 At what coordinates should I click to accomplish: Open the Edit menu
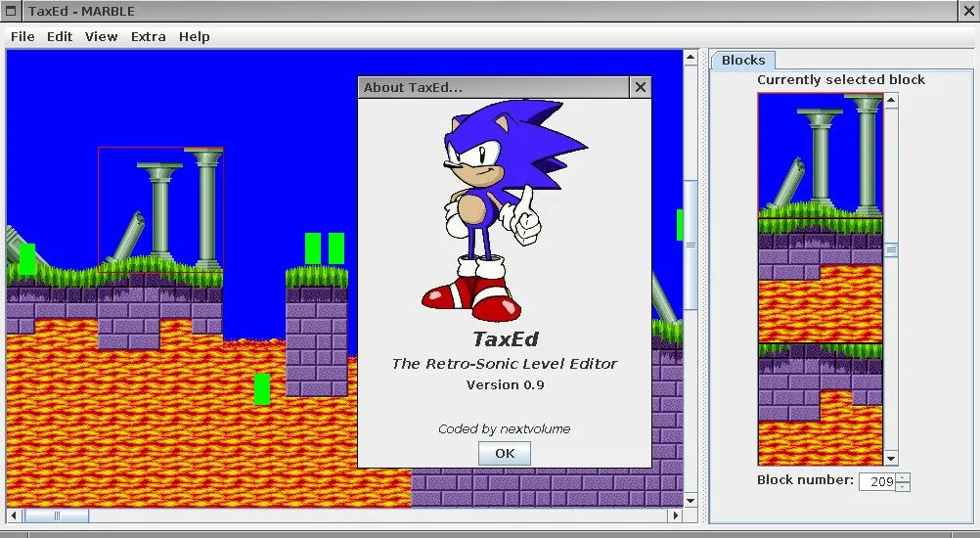click(x=60, y=37)
